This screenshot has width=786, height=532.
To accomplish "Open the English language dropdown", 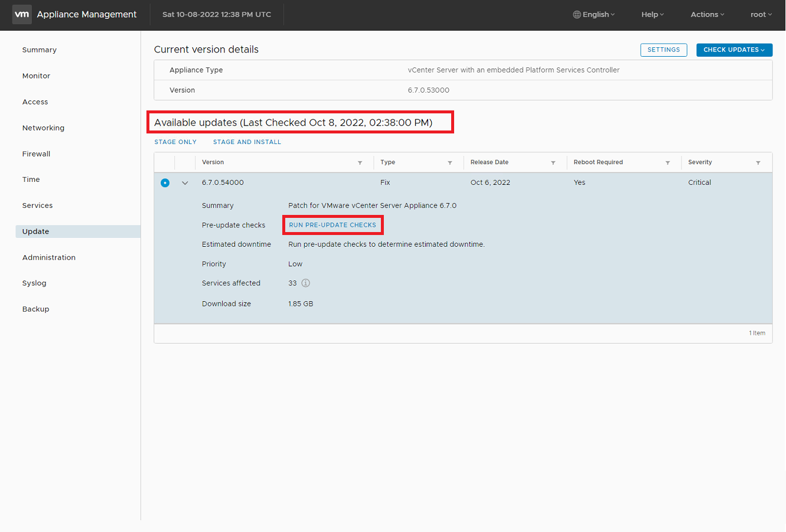I will pos(594,15).
